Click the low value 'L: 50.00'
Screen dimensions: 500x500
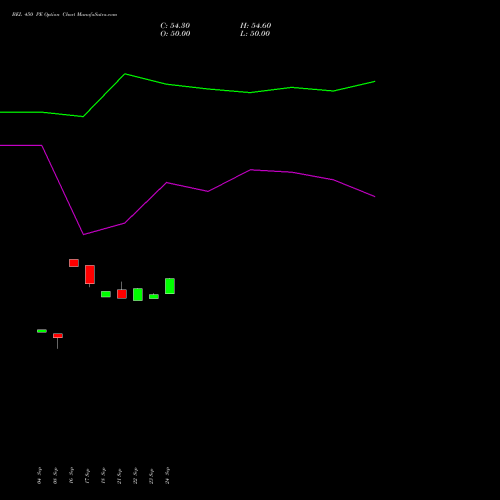tap(255, 34)
